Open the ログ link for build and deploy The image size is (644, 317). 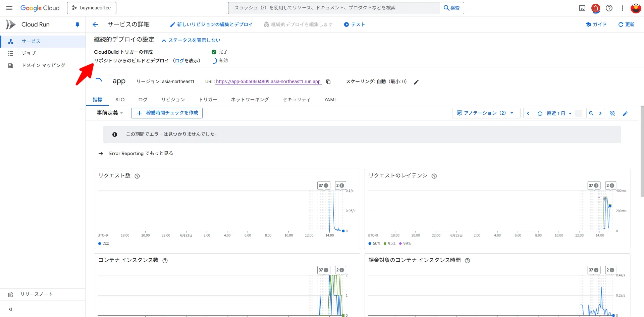point(179,61)
